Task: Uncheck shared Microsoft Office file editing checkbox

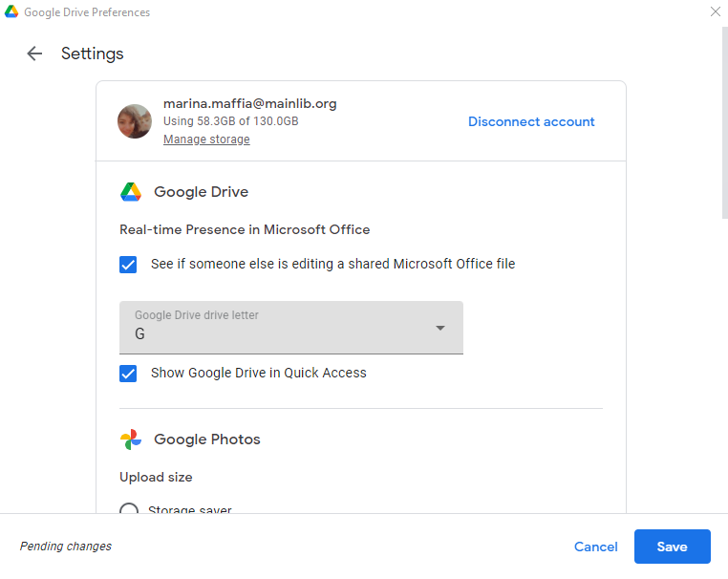Action: tap(128, 265)
